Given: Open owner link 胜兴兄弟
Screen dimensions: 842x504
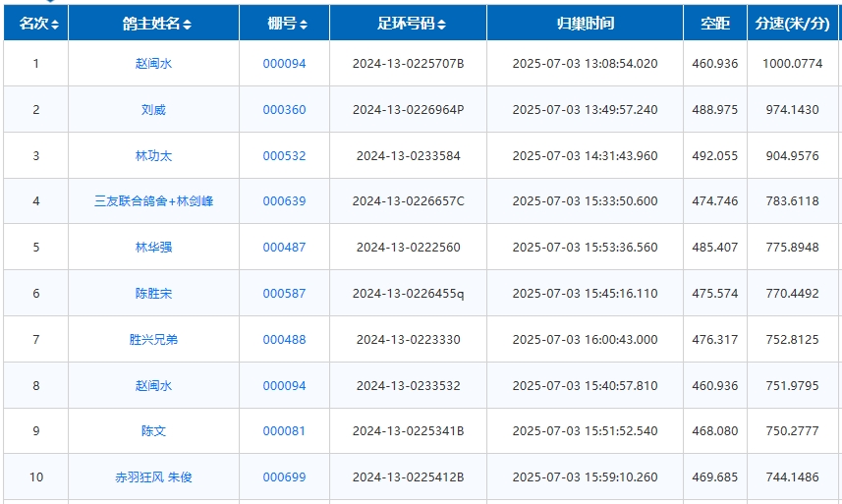Looking at the screenshot, I should (x=153, y=340).
